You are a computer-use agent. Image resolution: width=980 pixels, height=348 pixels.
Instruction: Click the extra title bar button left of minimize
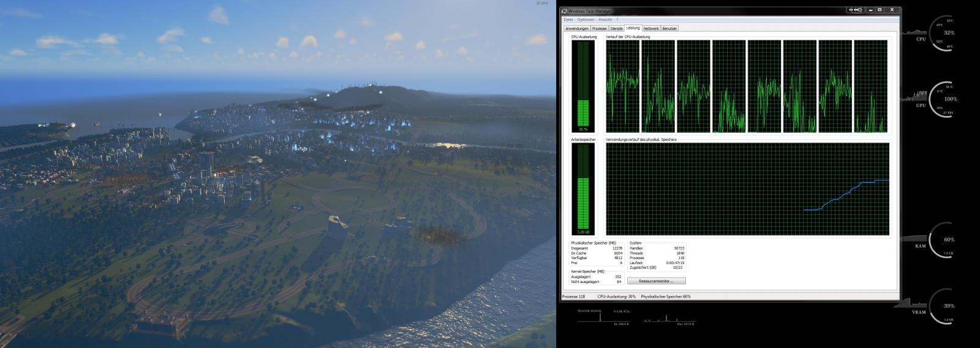coord(854,10)
